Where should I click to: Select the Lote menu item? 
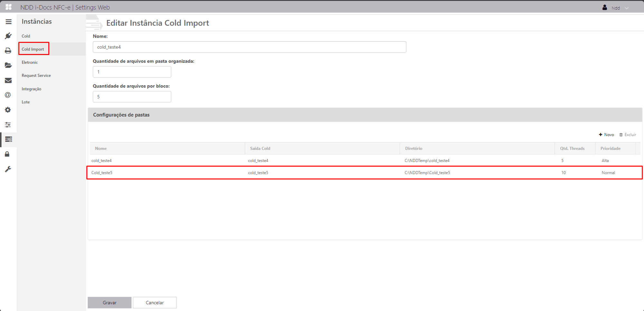[25, 102]
